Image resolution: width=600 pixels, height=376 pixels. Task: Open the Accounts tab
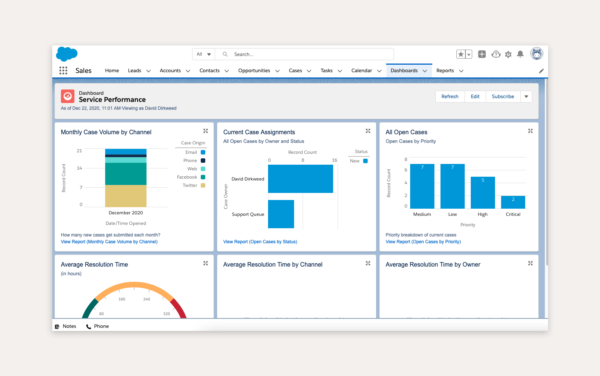coord(170,71)
